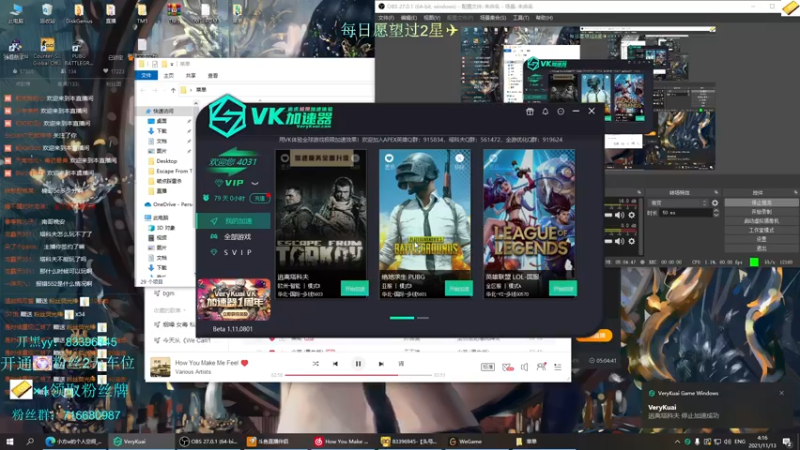Image resolution: width=800 pixels, height=450 pixels.
Task: Open the volume control in music player
Action: [x=524, y=367]
